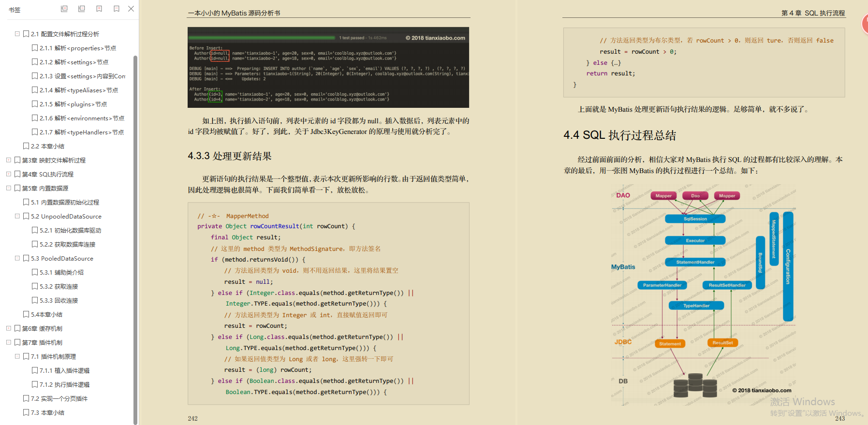Viewport: 868px width, 425px height.
Task: Click the bookmark icon beside 2.1.7 解析<typeHandlers>节点
Action: click(x=35, y=132)
